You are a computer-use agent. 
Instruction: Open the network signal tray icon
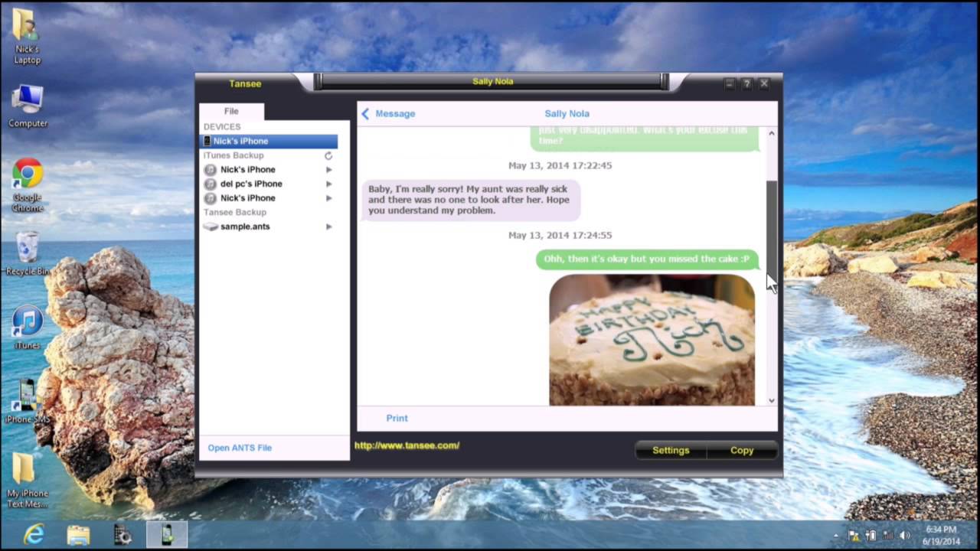pyautogui.click(x=889, y=536)
